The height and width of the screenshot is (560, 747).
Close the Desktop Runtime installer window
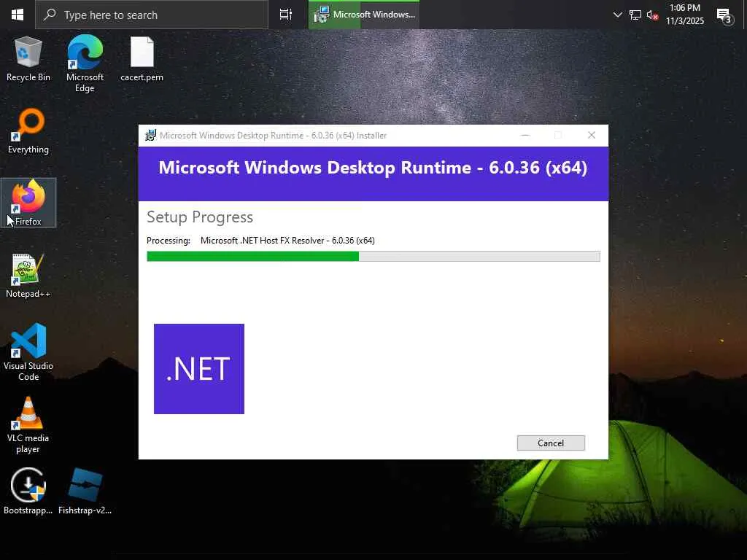[x=592, y=135]
